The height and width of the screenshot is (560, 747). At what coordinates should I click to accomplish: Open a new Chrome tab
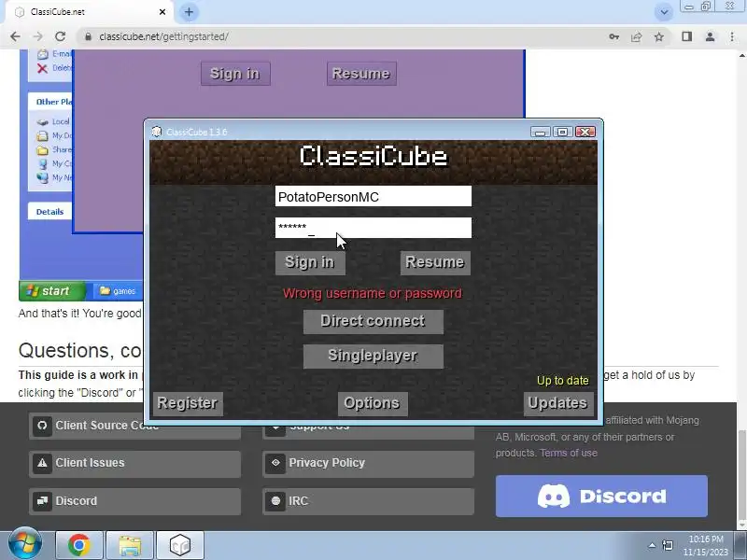(189, 12)
